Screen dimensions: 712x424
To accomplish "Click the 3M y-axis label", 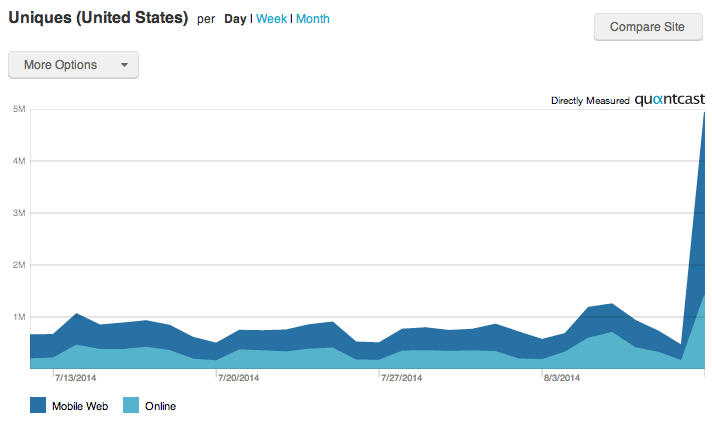I will pyautogui.click(x=18, y=213).
